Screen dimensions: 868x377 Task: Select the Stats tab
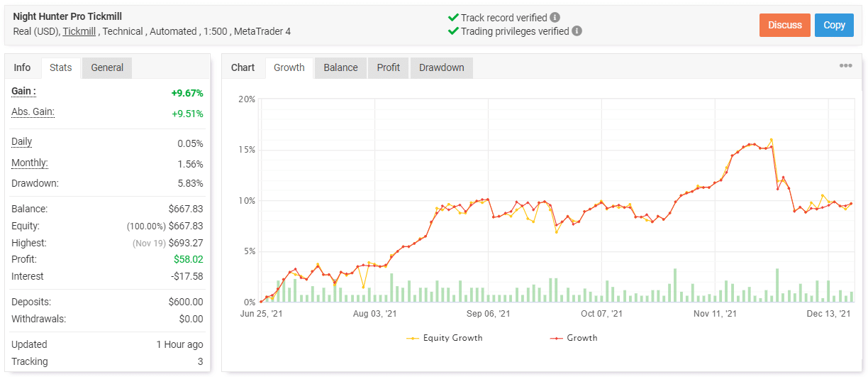pos(61,67)
